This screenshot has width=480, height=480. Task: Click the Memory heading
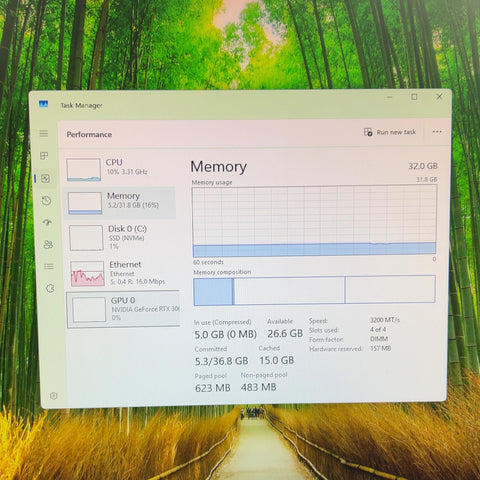(219, 167)
